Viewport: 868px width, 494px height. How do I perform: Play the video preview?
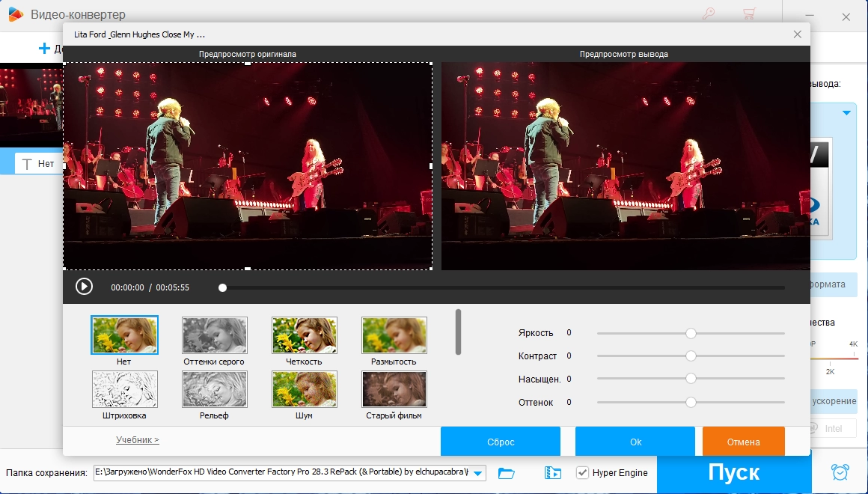[x=84, y=287]
